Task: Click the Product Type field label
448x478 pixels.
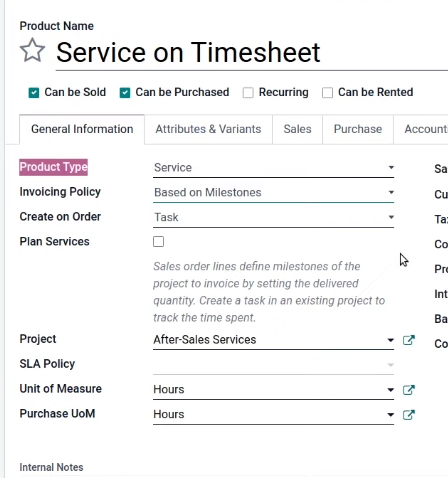Action: coord(53,167)
